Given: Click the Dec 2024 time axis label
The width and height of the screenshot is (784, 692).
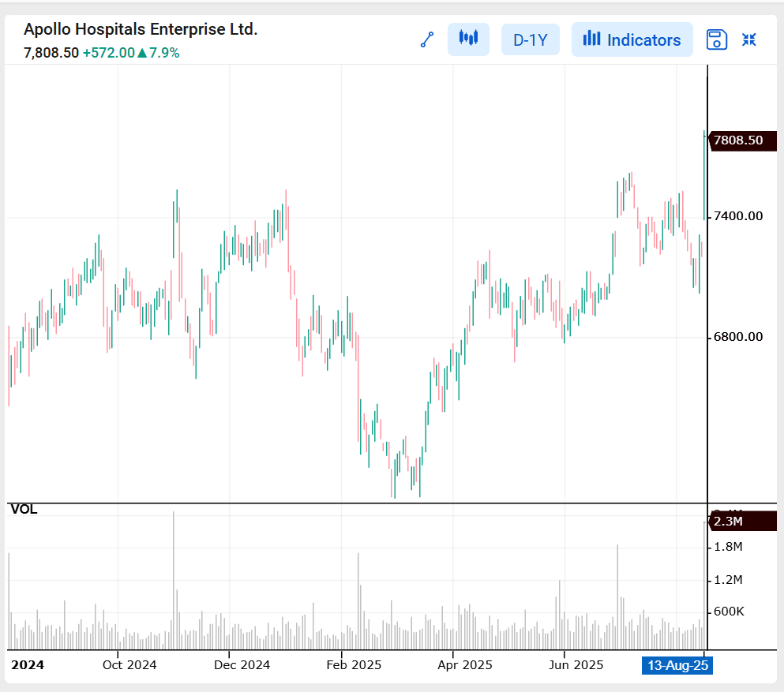Looking at the screenshot, I should (x=242, y=665).
